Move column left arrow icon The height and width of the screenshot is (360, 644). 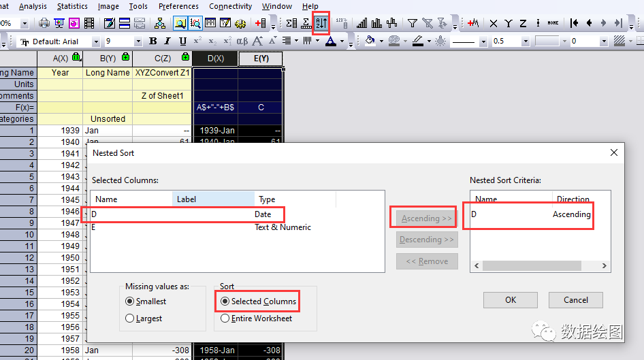(589, 23)
